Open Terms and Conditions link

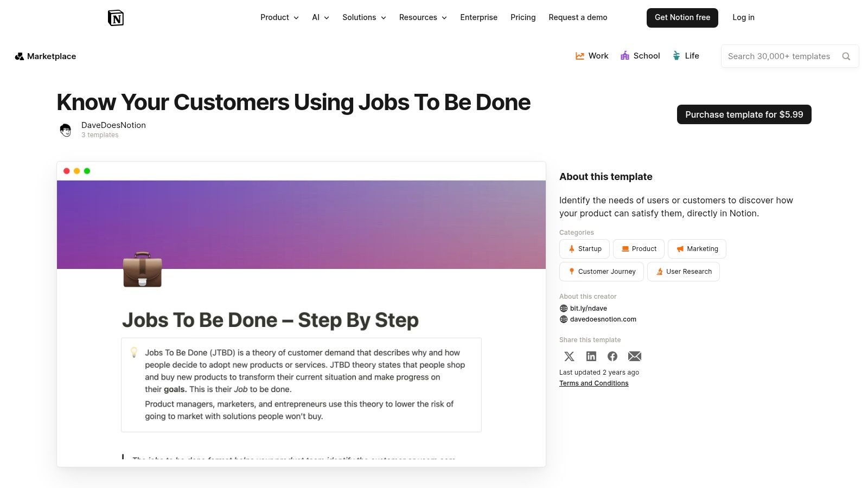pos(593,383)
